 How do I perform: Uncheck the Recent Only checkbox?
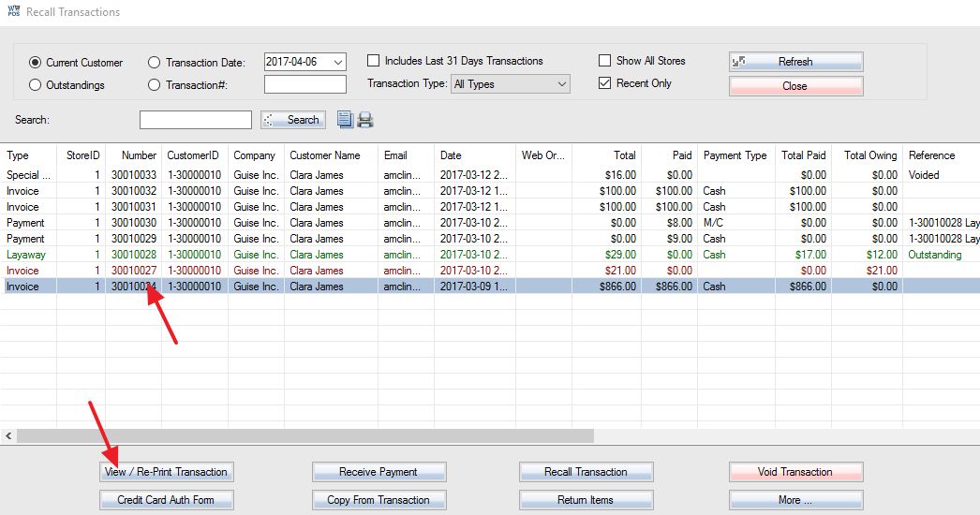604,83
